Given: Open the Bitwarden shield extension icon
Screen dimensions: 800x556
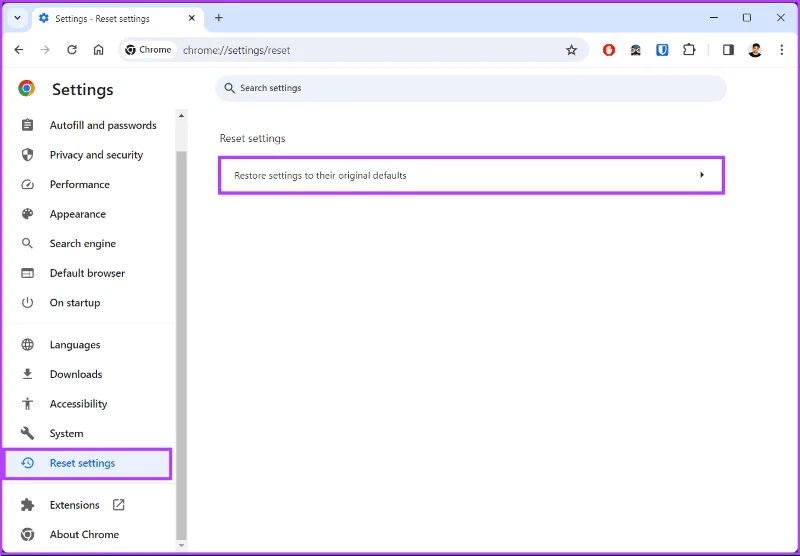Looking at the screenshot, I should 662,49.
